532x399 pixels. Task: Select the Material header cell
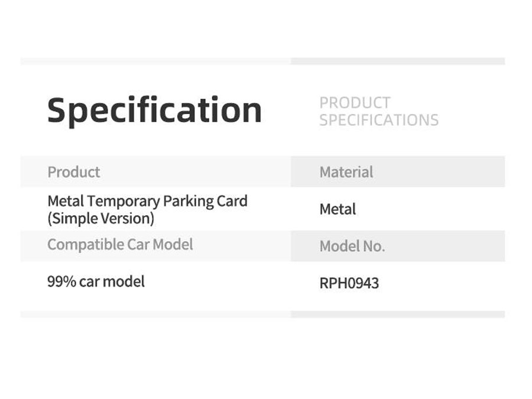click(x=398, y=171)
